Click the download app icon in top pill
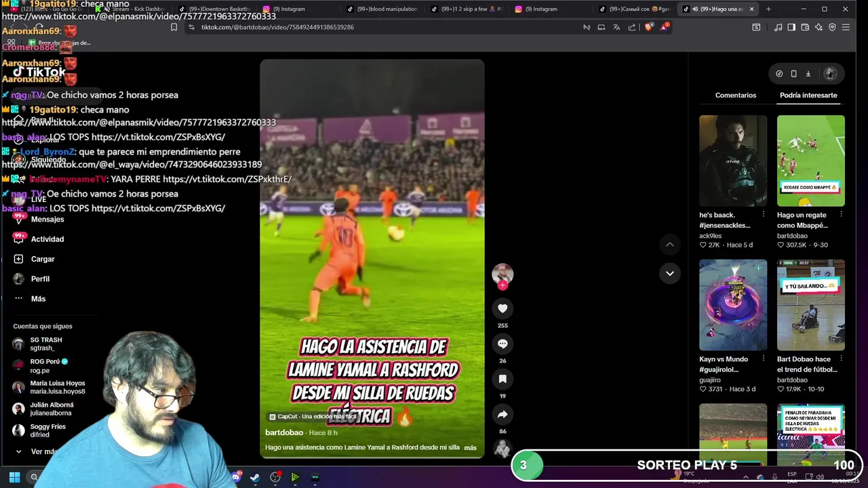868x488 pixels. [x=808, y=74]
